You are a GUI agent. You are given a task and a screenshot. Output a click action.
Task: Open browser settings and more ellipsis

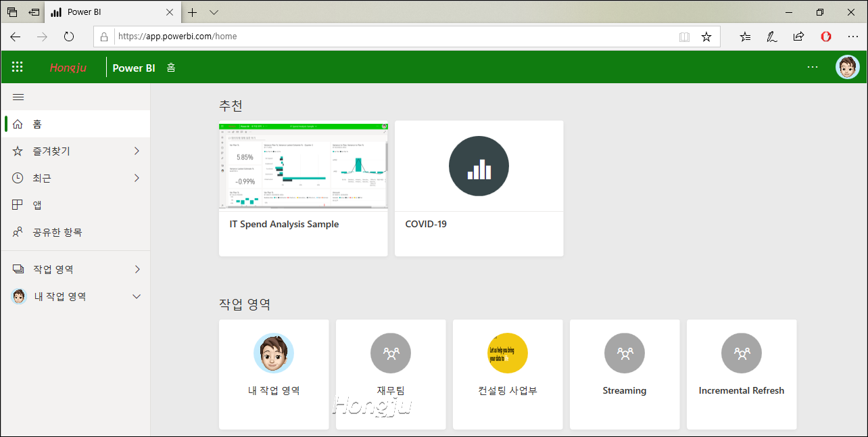[x=852, y=37]
